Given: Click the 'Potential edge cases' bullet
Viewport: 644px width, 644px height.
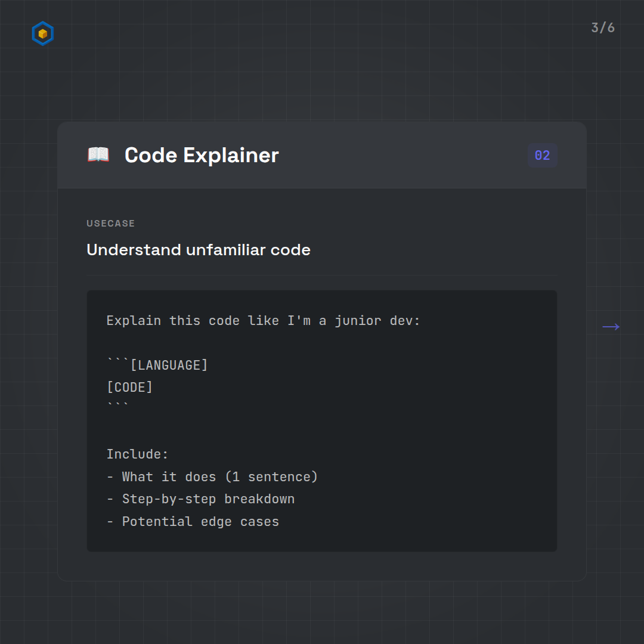Looking at the screenshot, I should pyautogui.click(x=200, y=522).
